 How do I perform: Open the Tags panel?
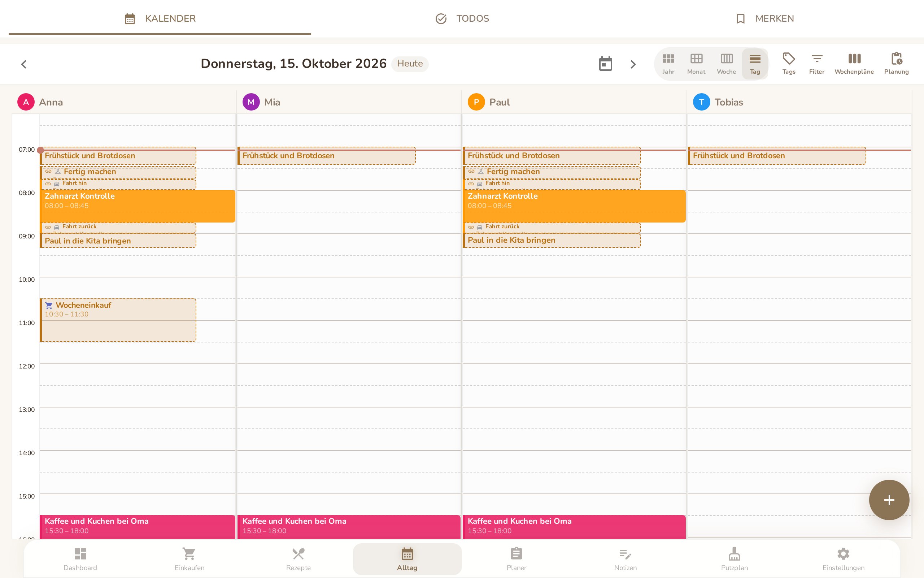pyautogui.click(x=789, y=64)
